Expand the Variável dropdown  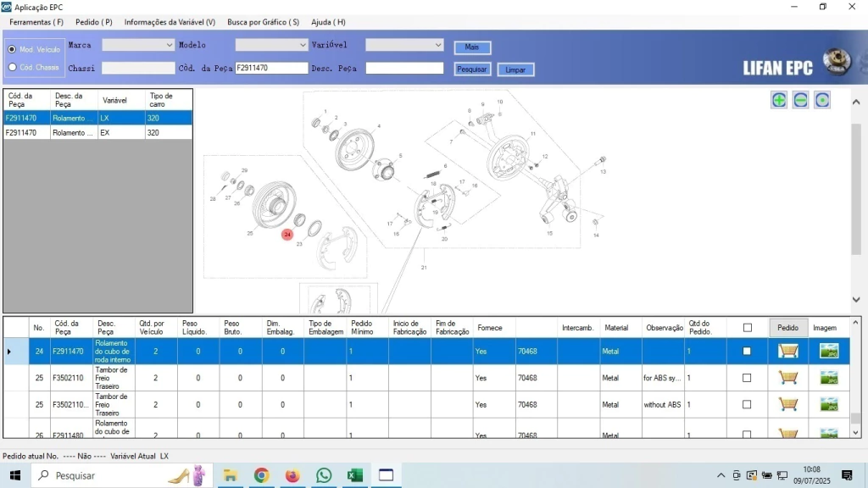(x=437, y=45)
